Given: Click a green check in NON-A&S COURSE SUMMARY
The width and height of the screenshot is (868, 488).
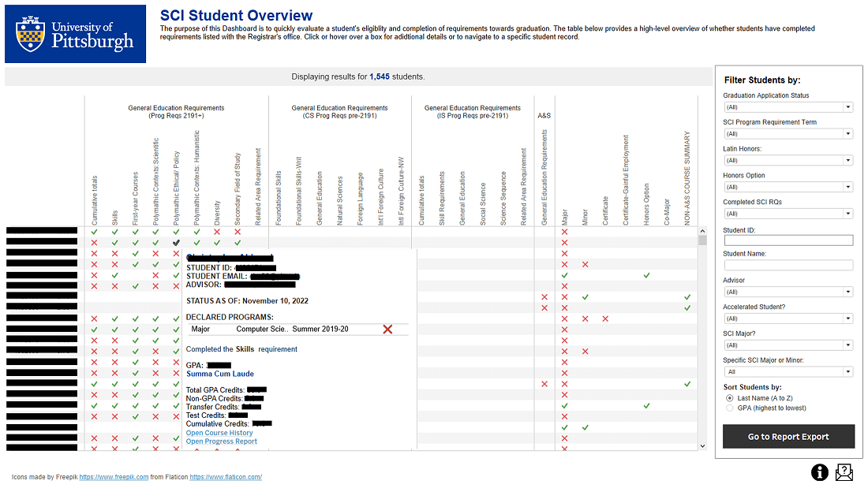Looking at the screenshot, I should click(x=687, y=297).
